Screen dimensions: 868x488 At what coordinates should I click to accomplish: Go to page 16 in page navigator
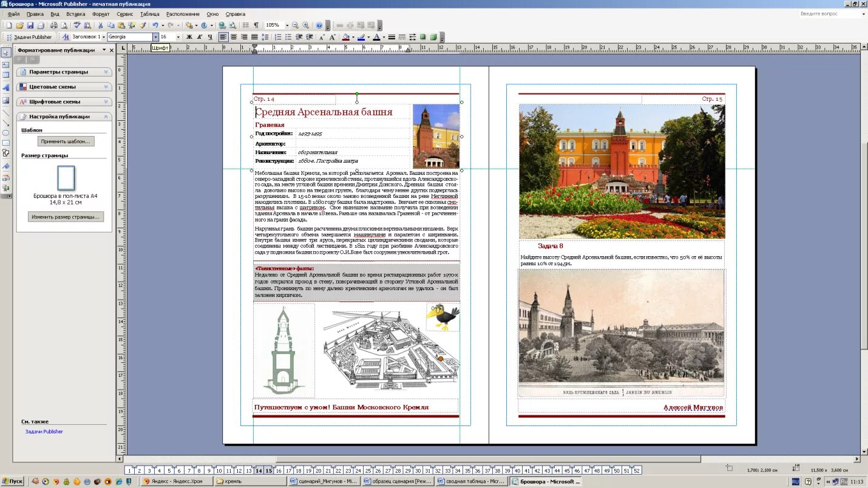point(279,470)
